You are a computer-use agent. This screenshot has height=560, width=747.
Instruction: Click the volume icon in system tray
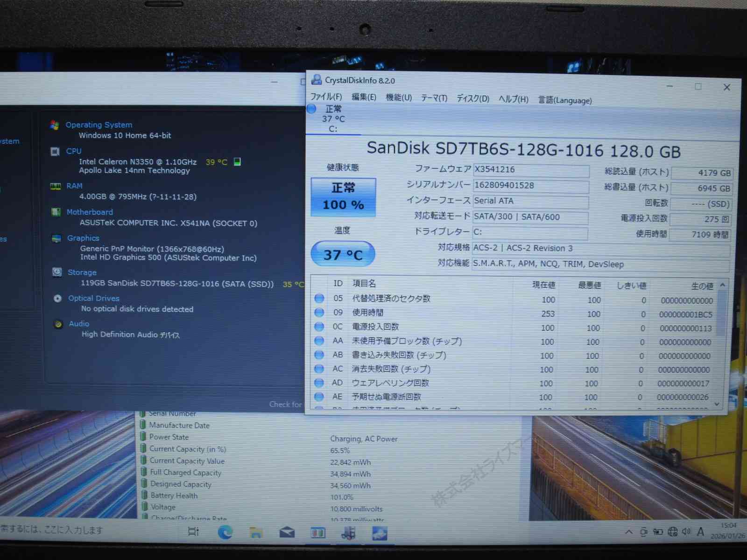(686, 532)
